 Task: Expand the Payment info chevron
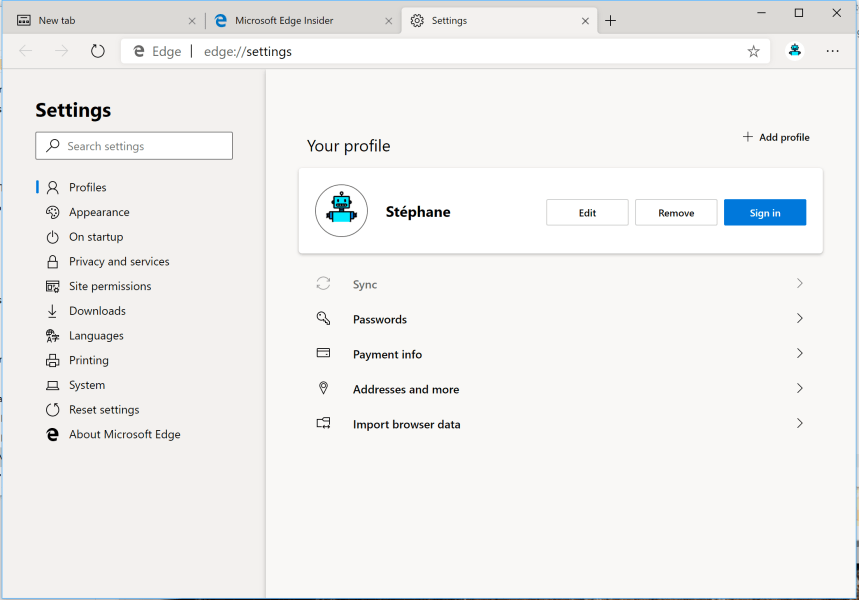point(799,354)
